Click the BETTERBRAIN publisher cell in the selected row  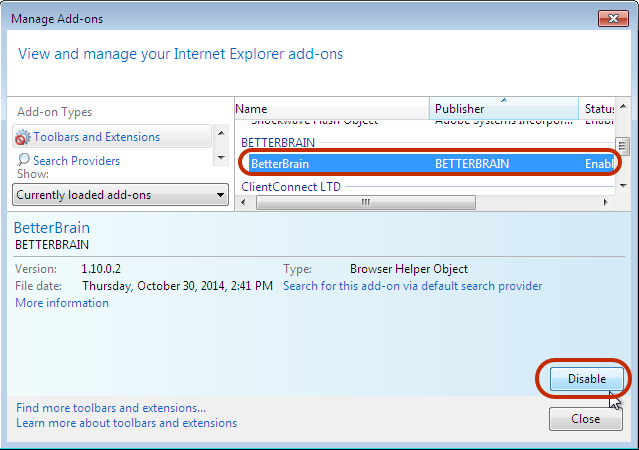[472, 163]
